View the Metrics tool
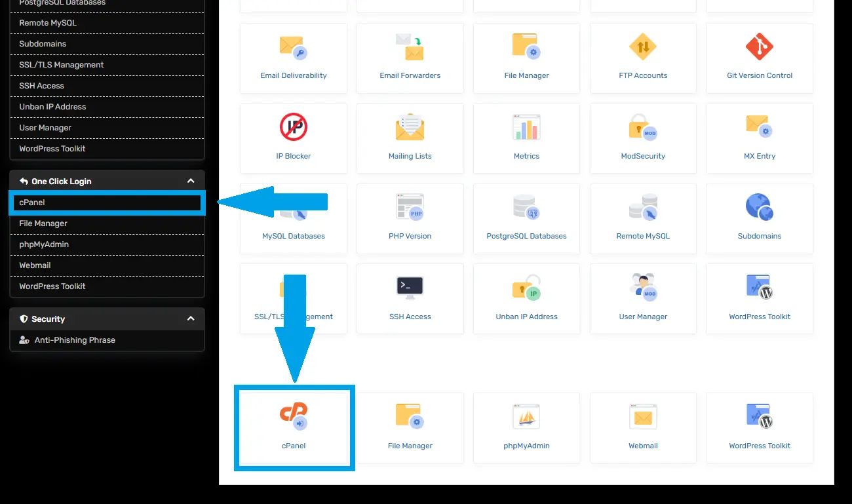Viewport: 852px width, 504px height. (x=526, y=138)
